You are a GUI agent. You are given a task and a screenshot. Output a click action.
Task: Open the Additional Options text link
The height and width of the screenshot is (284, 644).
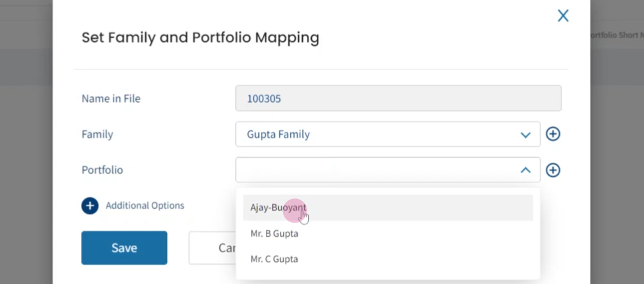[145, 206]
